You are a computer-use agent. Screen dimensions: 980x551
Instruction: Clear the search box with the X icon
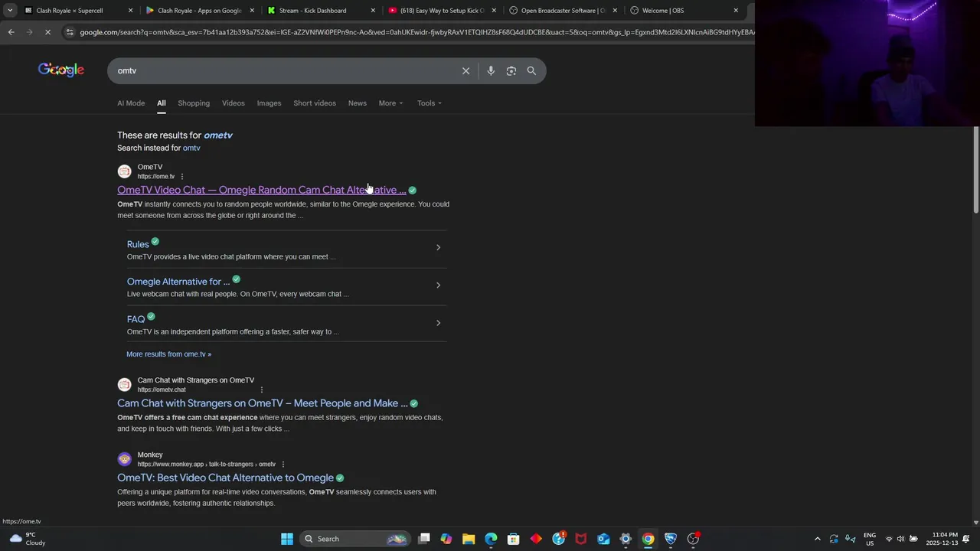click(x=465, y=70)
